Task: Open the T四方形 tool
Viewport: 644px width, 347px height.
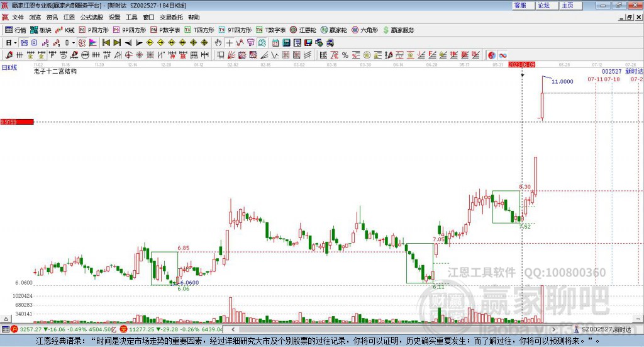Action: [199, 30]
